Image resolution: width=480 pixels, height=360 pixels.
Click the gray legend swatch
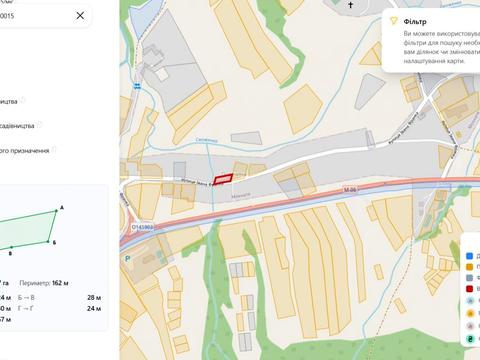coord(469,278)
